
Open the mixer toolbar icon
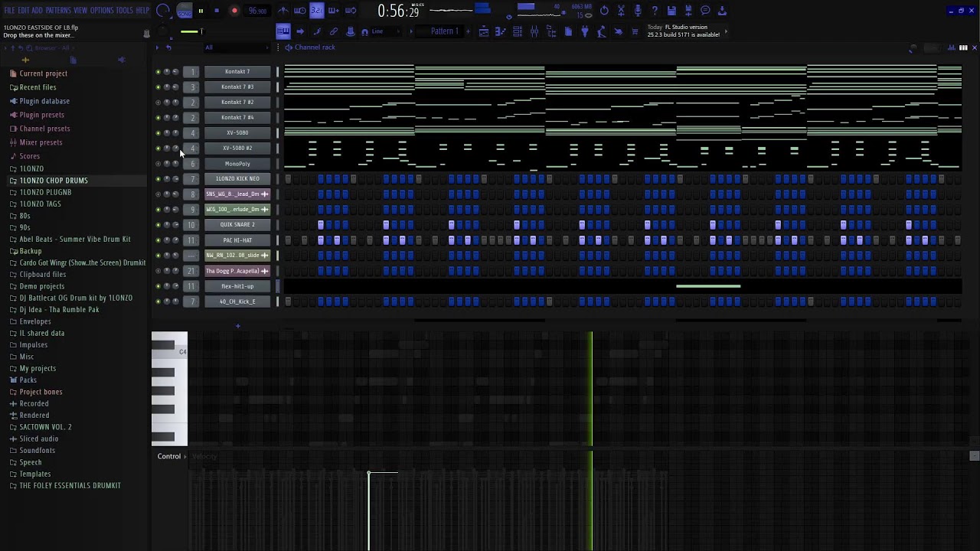coord(534,31)
